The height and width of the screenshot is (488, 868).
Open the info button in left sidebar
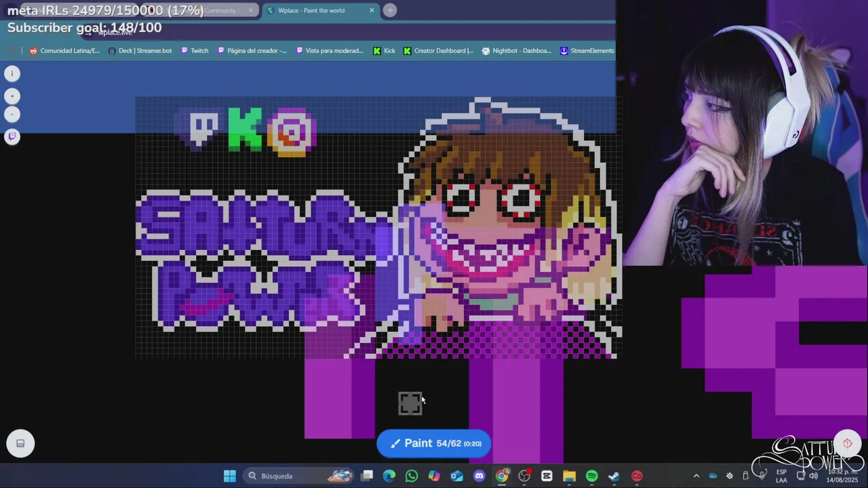[x=12, y=73]
